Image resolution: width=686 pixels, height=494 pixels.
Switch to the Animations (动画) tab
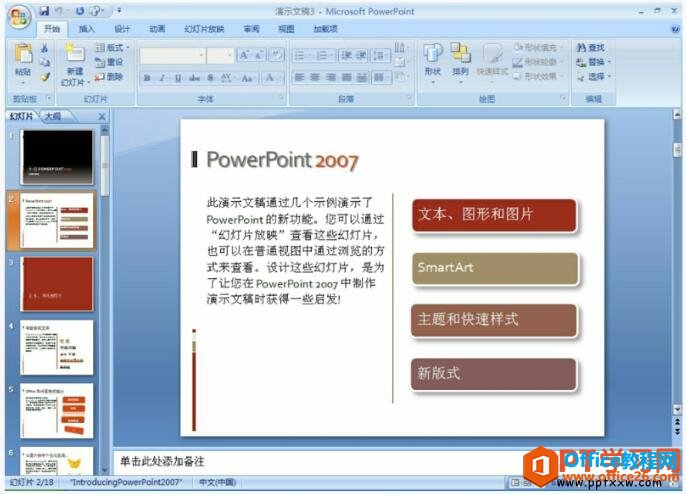[x=157, y=29]
